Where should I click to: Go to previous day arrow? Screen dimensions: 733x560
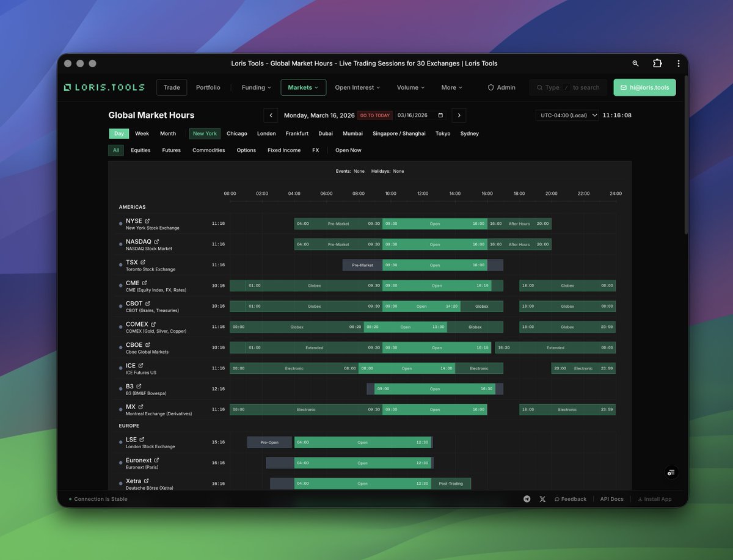point(271,115)
